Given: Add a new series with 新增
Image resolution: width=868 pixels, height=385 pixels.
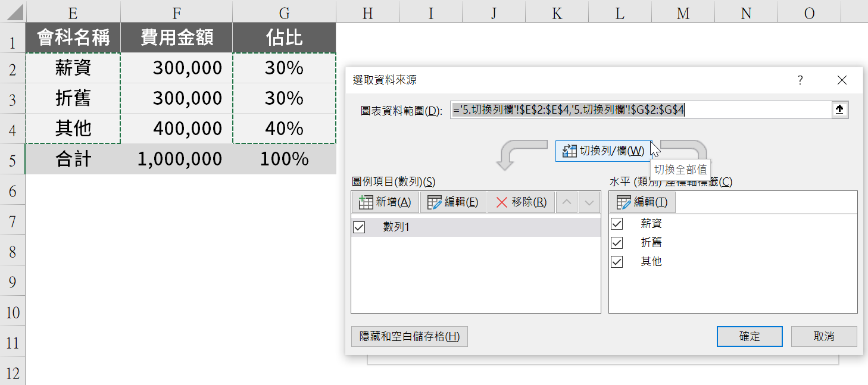Looking at the screenshot, I should click(x=386, y=202).
